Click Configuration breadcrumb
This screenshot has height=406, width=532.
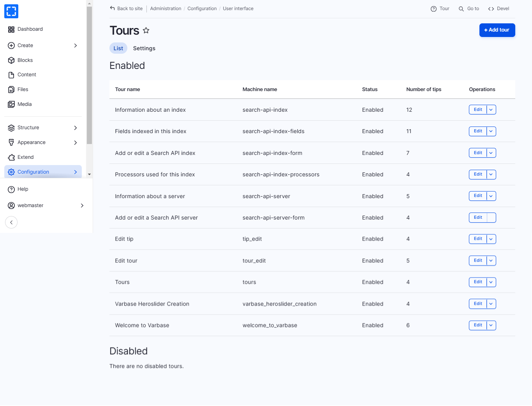[202, 9]
